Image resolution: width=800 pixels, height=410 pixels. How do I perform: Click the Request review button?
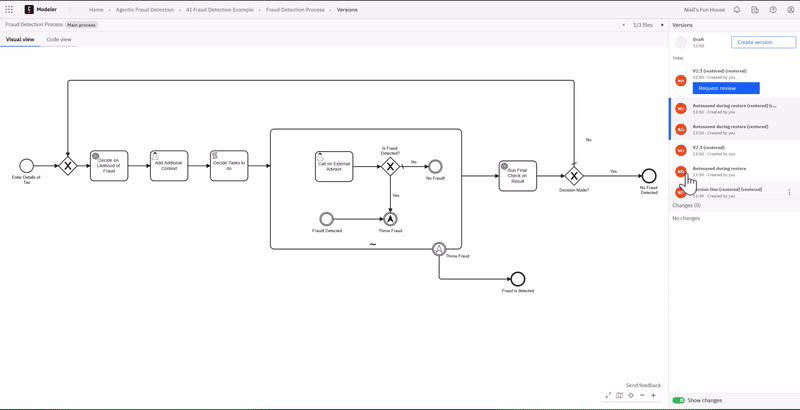click(726, 88)
